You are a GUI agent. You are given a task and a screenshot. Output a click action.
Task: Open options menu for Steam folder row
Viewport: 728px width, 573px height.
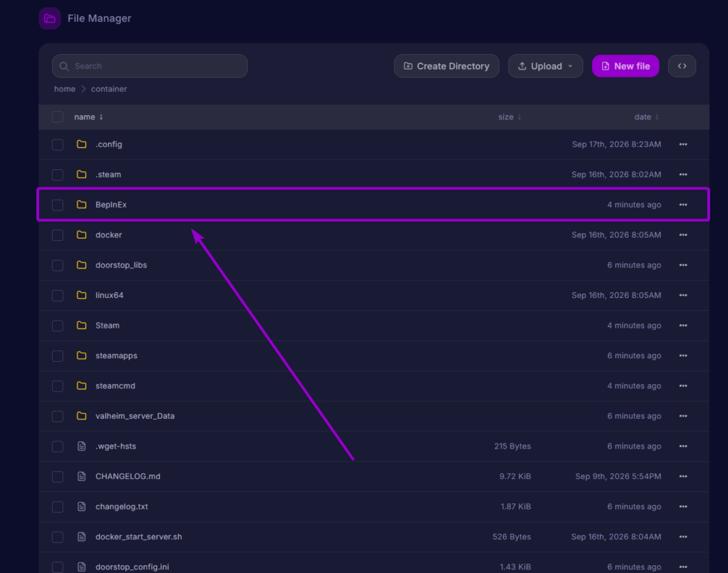coord(683,326)
